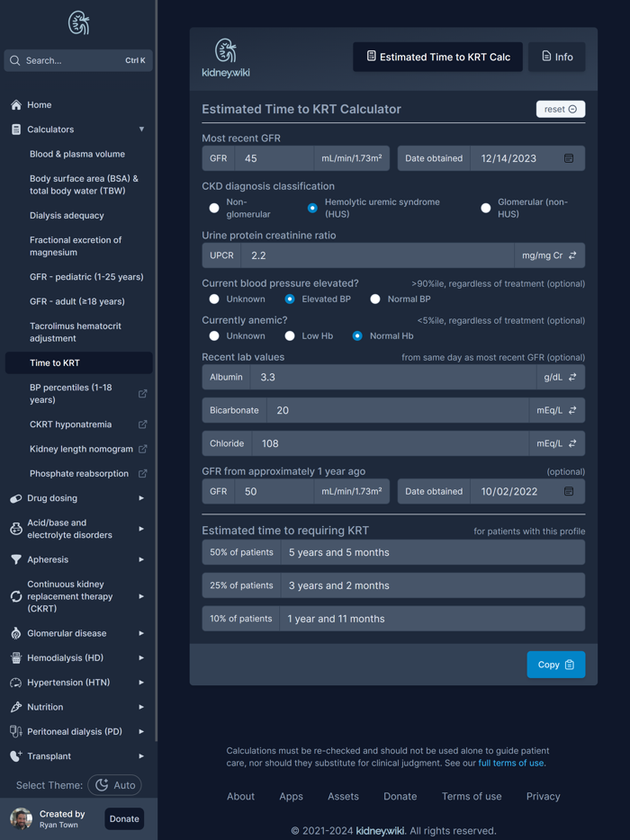
Task: Click the kidney logo atop the sidebar
Action: pyautogui.click(x=78, y=23)
